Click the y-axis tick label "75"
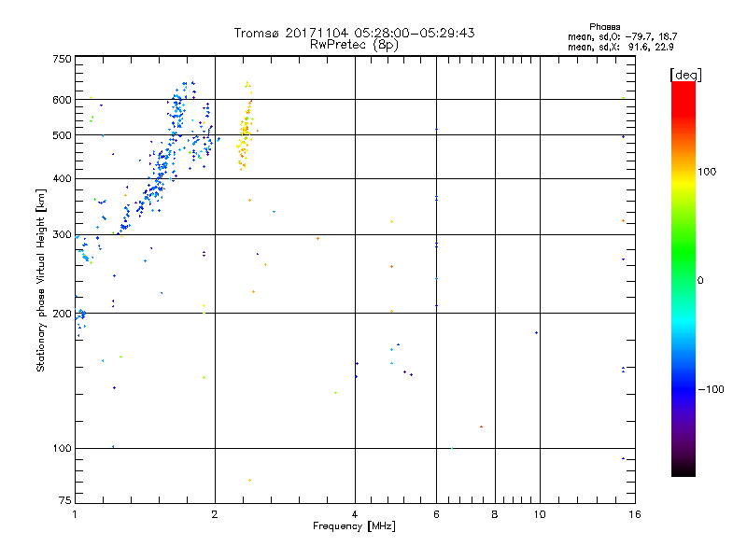Screen dimensions: 747x560 (65, 500)
